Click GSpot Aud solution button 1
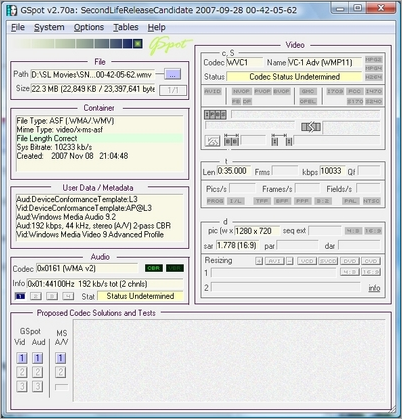This screenshot has height=419, width=402. (37, 358)
